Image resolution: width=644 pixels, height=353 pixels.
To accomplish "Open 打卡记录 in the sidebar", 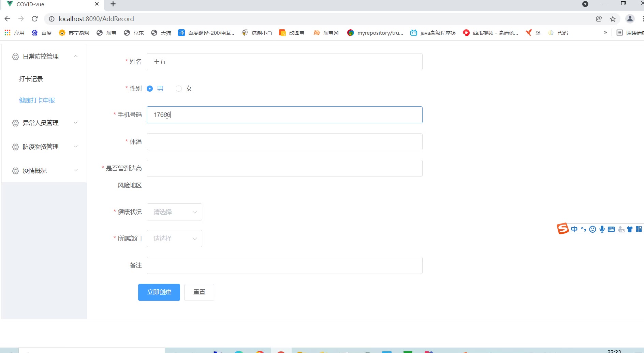I will (31, 79).
